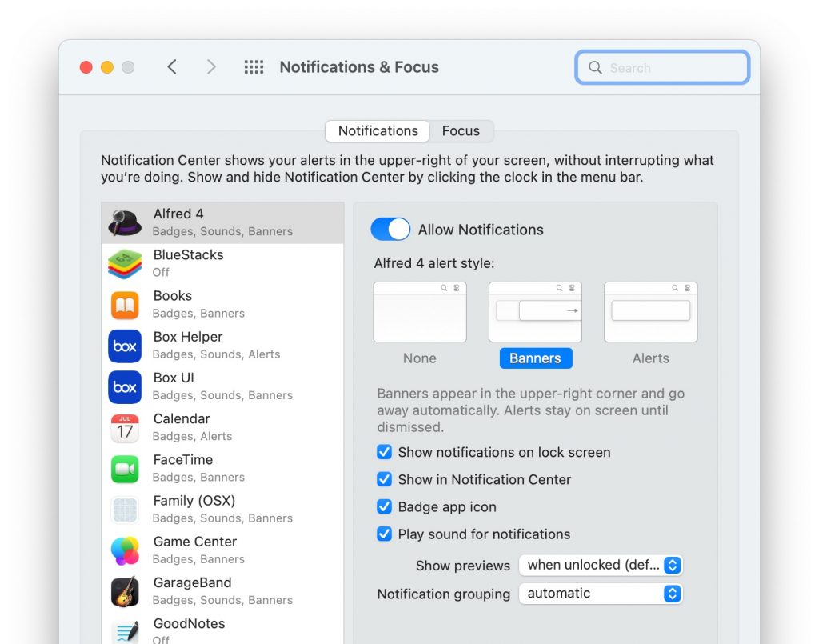The width and height of the screenshot is (819, 644).
Task: Click the Alfred 4 hat icon
Action: [x=125, y=222]
